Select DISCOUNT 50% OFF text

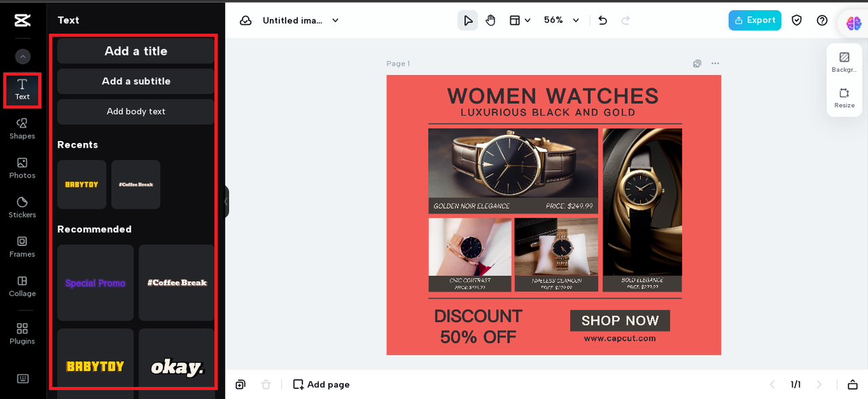(478, 327)
